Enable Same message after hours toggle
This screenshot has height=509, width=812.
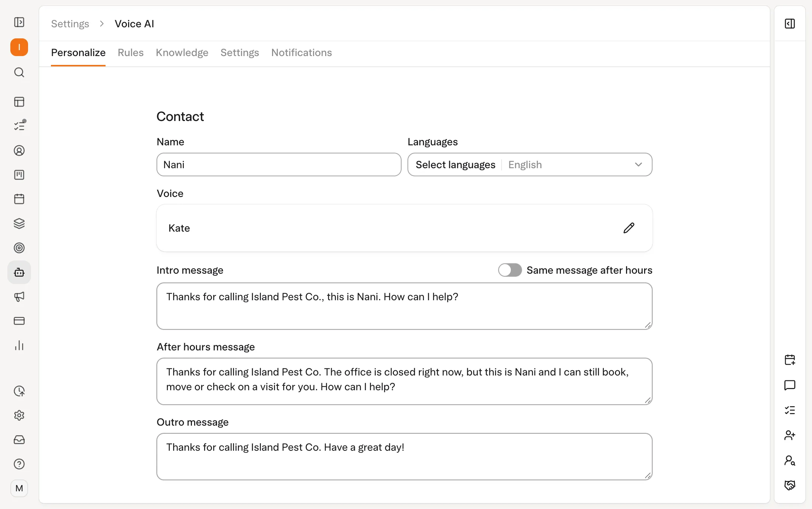pyautogui.click(x=510, y=270)
